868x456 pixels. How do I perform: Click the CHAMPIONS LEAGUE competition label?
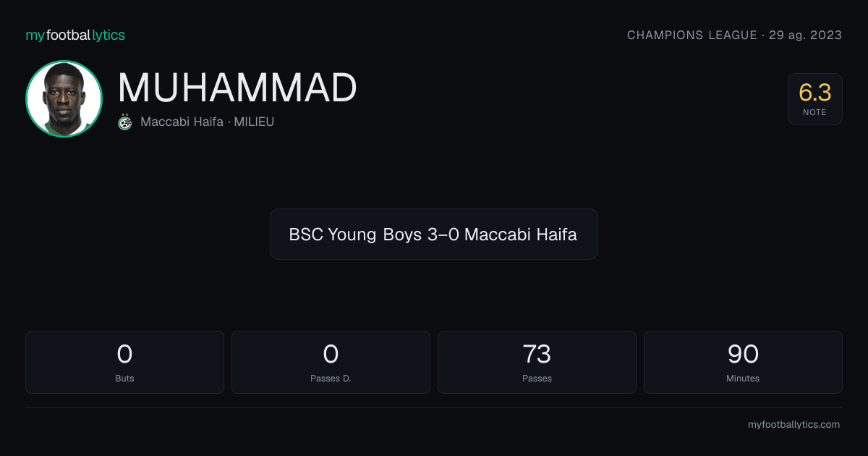[x=692, y=35]
